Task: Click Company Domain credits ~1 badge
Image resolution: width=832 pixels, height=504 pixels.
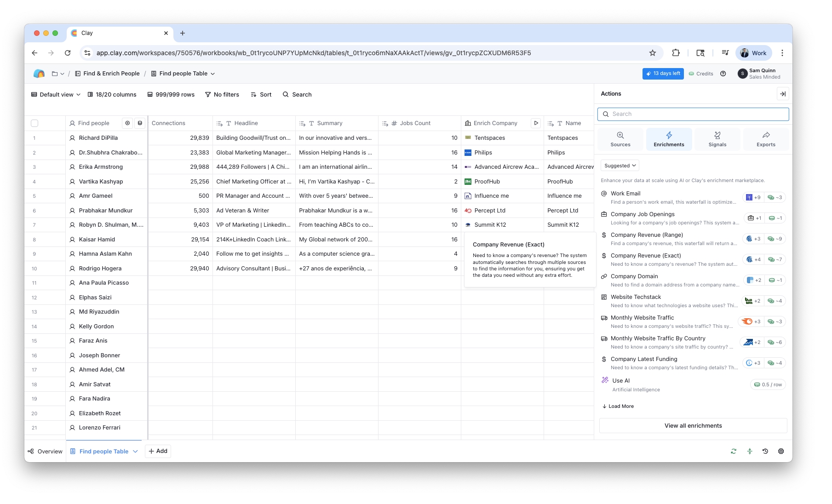Action: point(775,281)
